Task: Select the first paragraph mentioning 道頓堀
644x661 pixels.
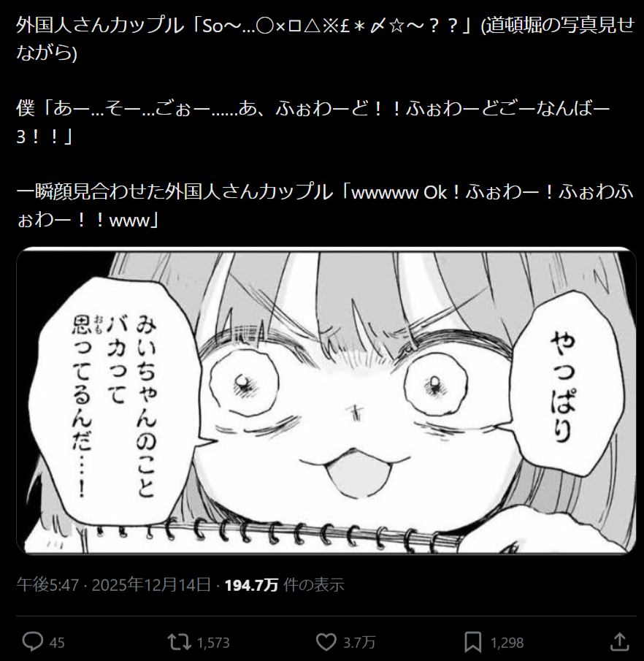Action: tap(324, 39)
